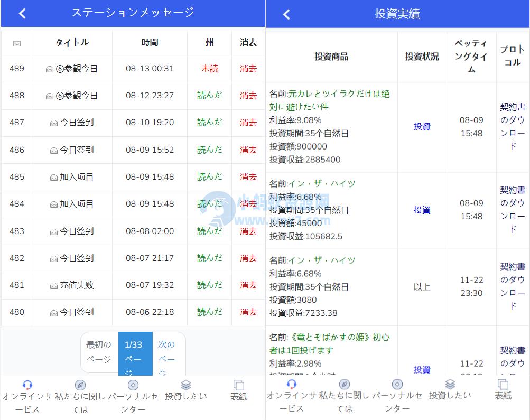Download contract for 投資額 45000 investment
The height and width of the screenshot is (420, 530).
(513, 210)
